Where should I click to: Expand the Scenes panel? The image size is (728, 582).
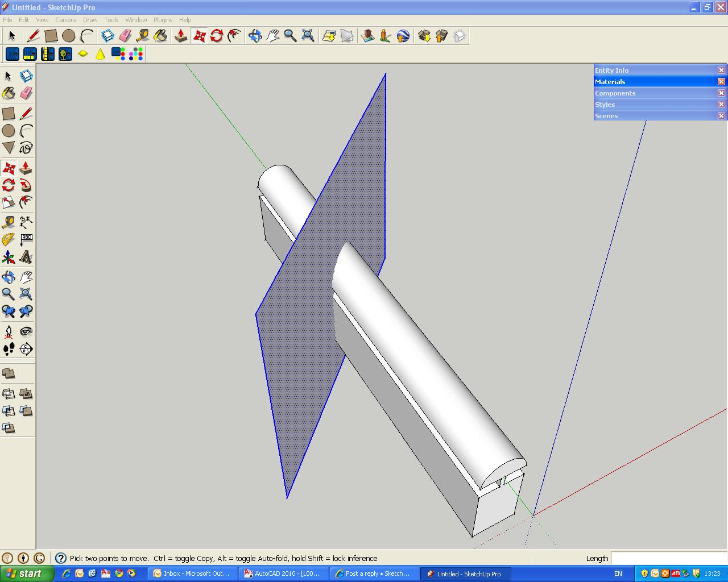point(655,116)
